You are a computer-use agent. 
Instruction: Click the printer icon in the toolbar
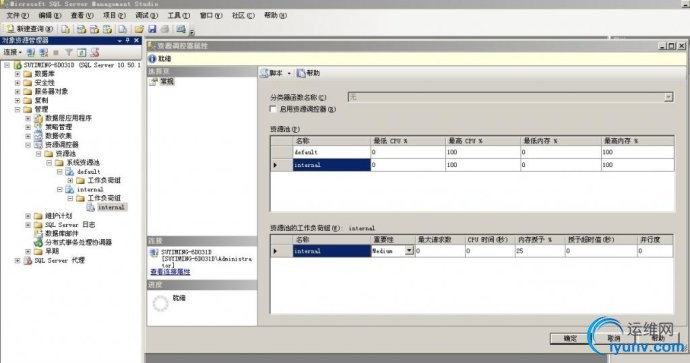coord(165,29)
